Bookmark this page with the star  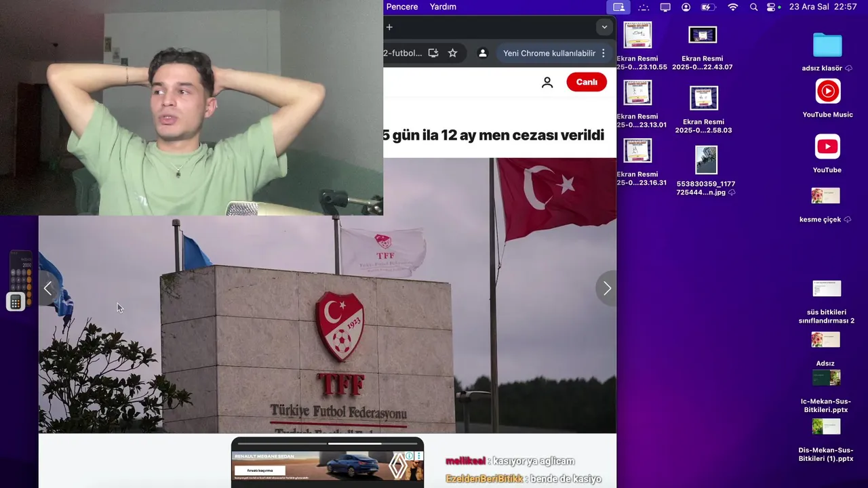coord(452,53)
